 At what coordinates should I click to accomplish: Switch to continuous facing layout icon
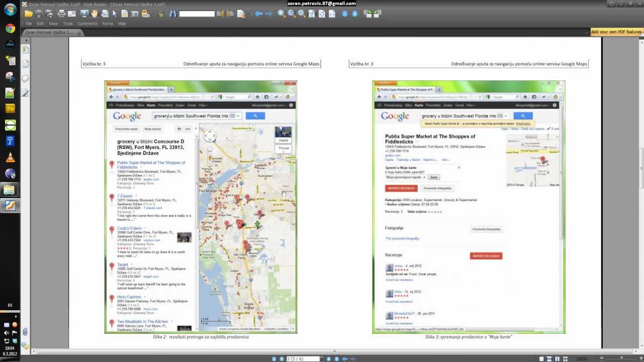(565, 358)
